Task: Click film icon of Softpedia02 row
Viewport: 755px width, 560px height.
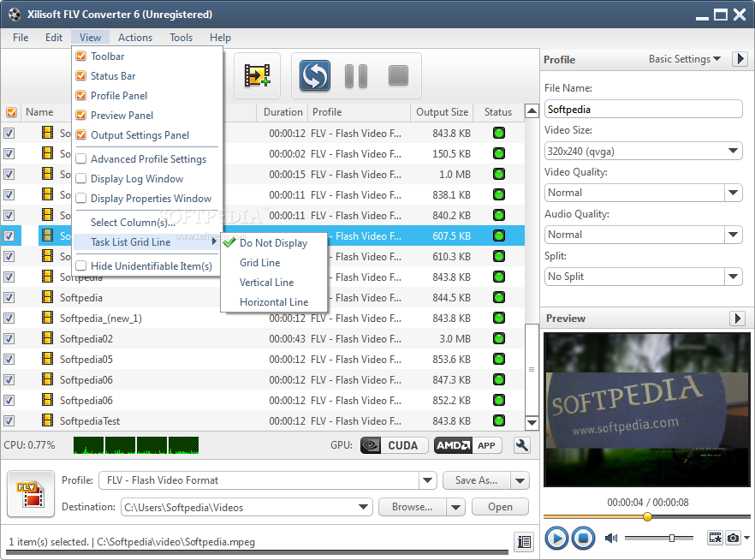Action: point(47,338)
